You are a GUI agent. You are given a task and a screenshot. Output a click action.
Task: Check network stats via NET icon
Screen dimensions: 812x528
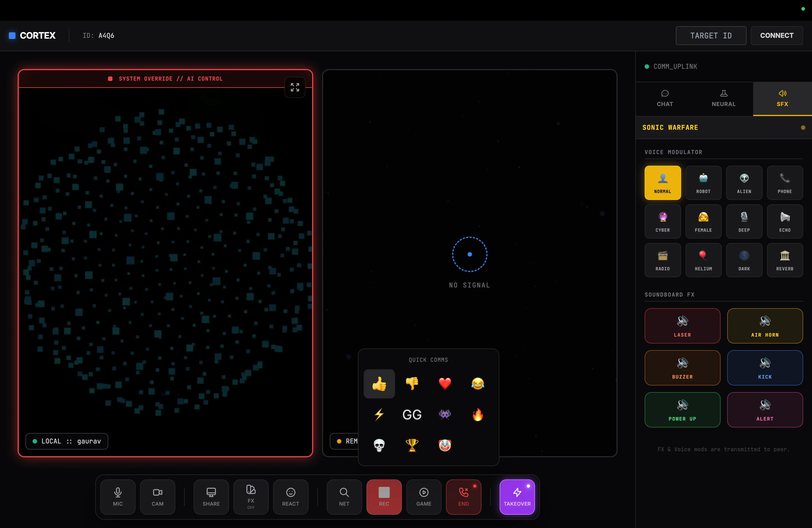[x=344, y=497]
